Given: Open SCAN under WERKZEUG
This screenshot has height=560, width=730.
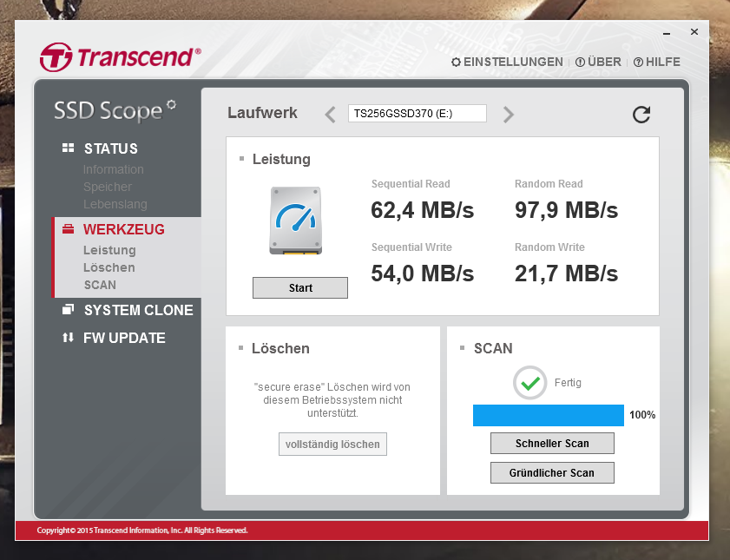Looking at the screenshot, I should click(x=100, y=285).
